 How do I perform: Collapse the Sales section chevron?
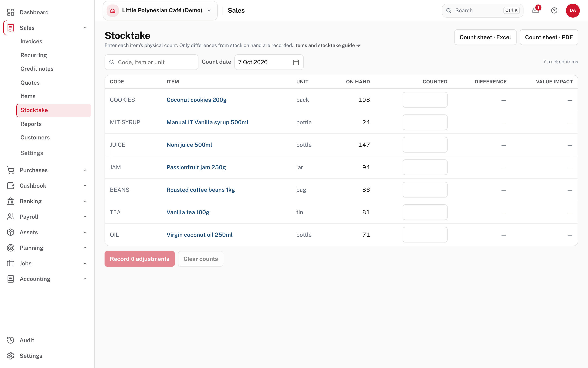coord(85,28)
